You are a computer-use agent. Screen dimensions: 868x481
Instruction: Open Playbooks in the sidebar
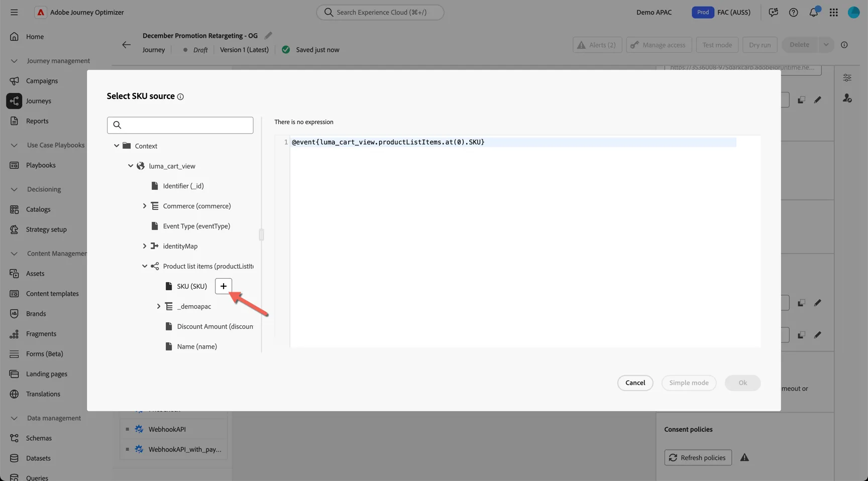click(x=41, y=165)
